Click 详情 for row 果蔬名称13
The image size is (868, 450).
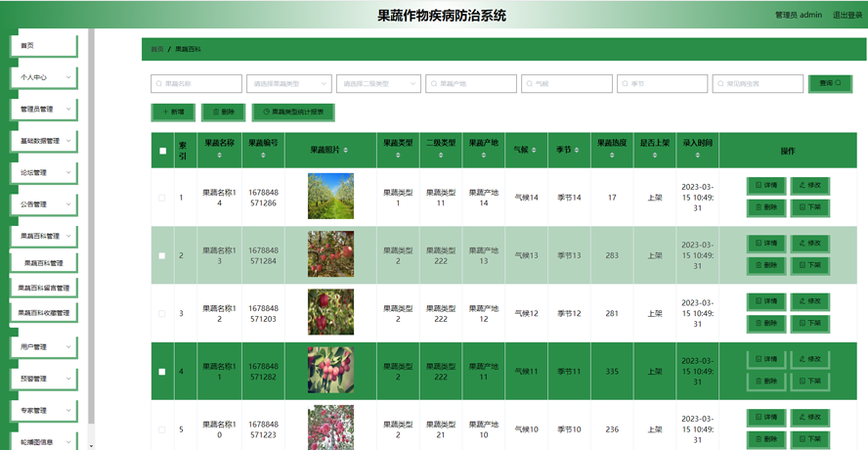click(766, 244)
